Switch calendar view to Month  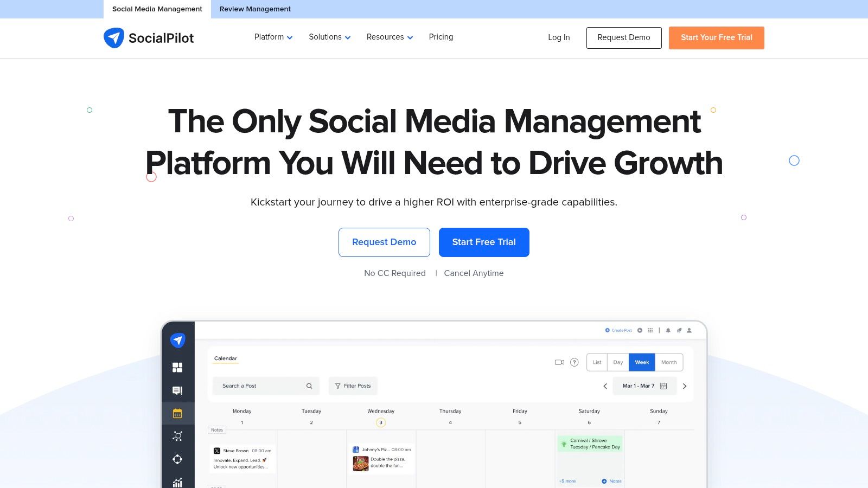point(669,362)
